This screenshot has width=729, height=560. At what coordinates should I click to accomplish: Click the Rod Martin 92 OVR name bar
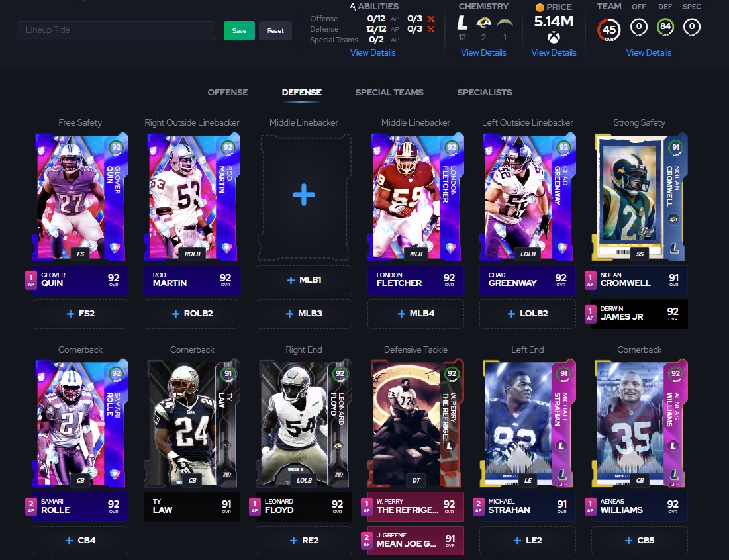192,280
